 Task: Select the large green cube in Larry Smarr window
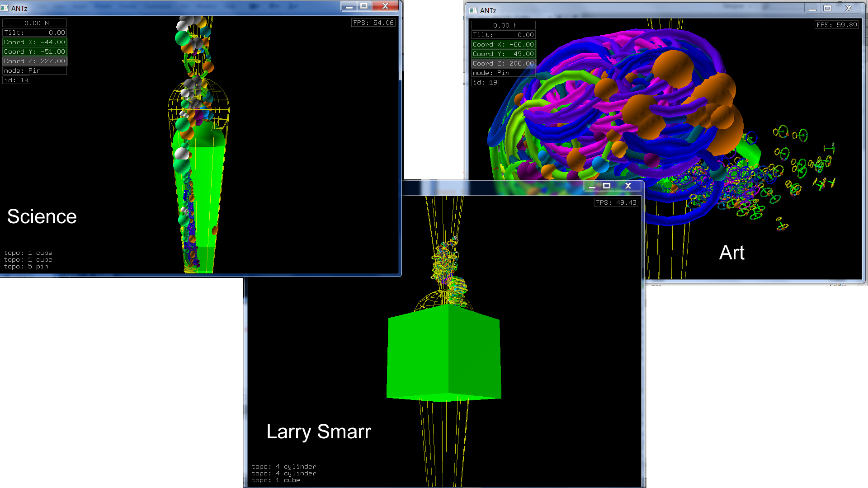tap(444, 352)
